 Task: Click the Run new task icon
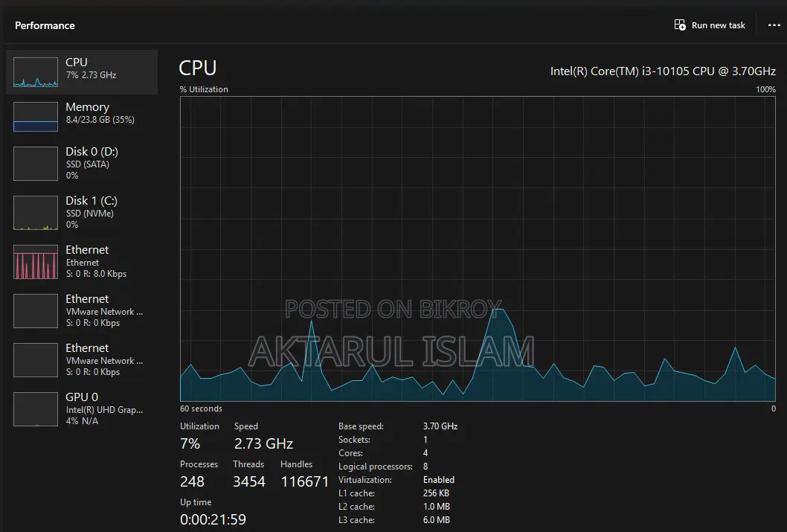coord(680,25)
